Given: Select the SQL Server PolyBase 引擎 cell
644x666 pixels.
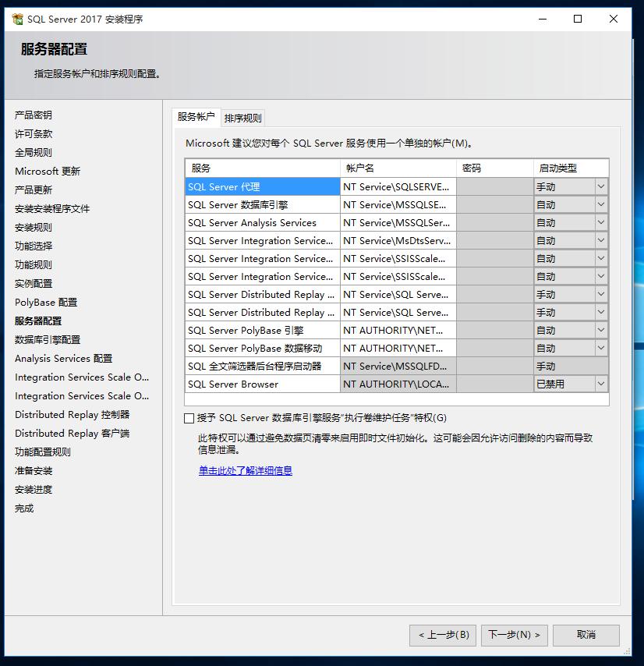Looking at the screenshot, I should (x=262, y=330).
